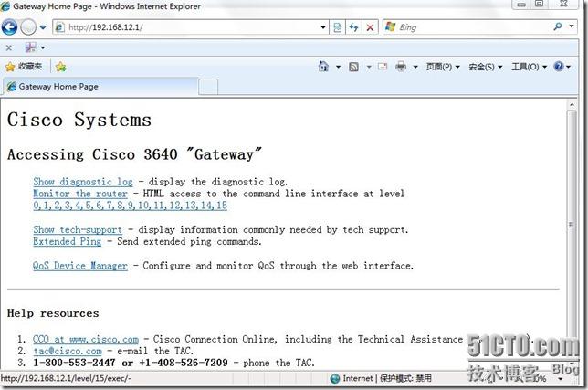Open the search provider dropdown arrow
588x390 pixels.
coord(572,26)
